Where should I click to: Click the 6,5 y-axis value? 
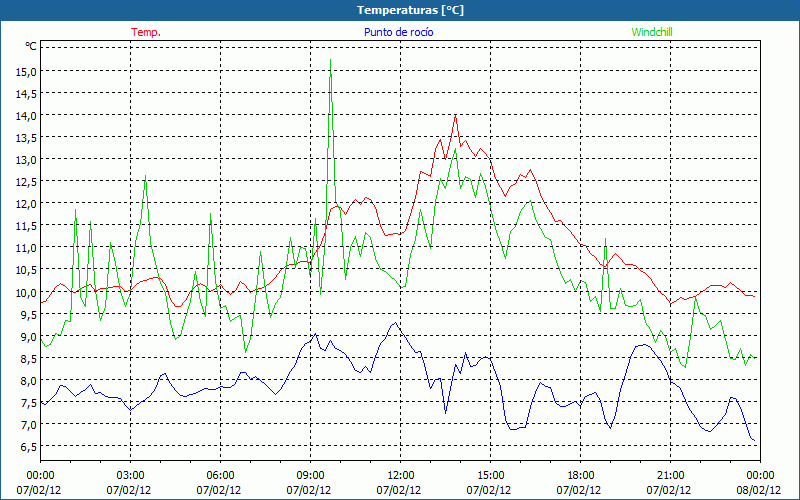coord(29,447)
